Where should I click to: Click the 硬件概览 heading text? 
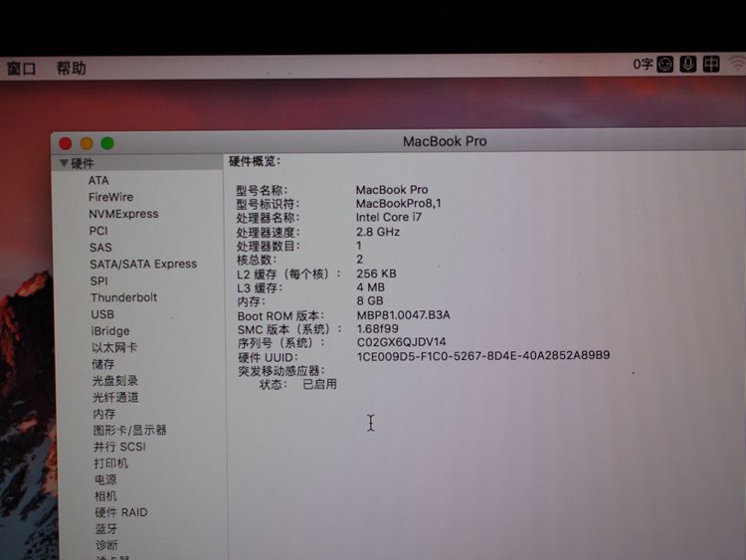(x=255, y=162)
